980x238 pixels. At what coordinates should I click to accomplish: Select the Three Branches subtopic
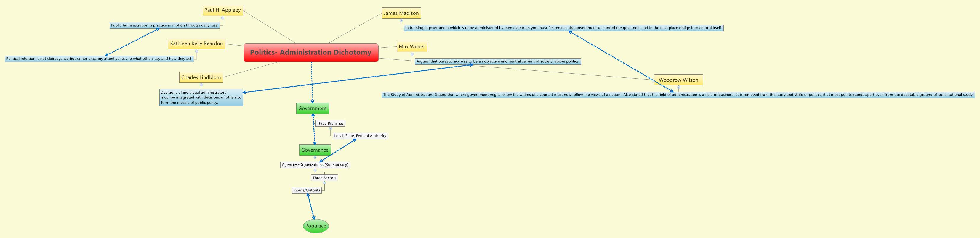(x=330, y=123)
